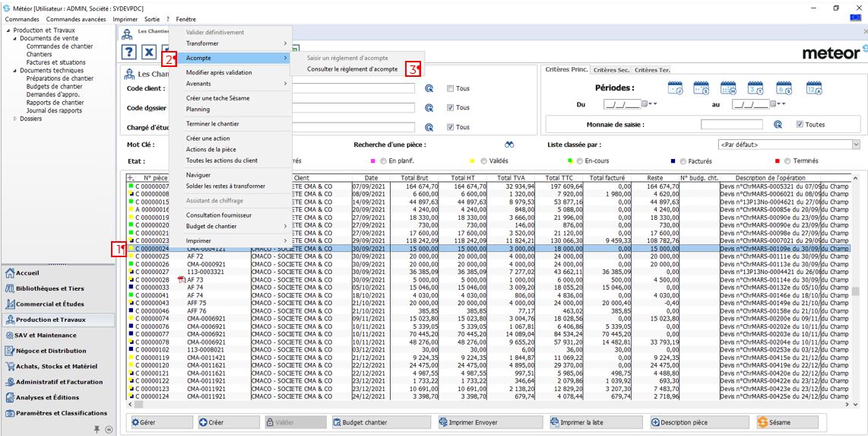The height and width of the screenshot is (436, 868).
Task: Open the Commandes avancées menu
Action: [x=76, y=19]
